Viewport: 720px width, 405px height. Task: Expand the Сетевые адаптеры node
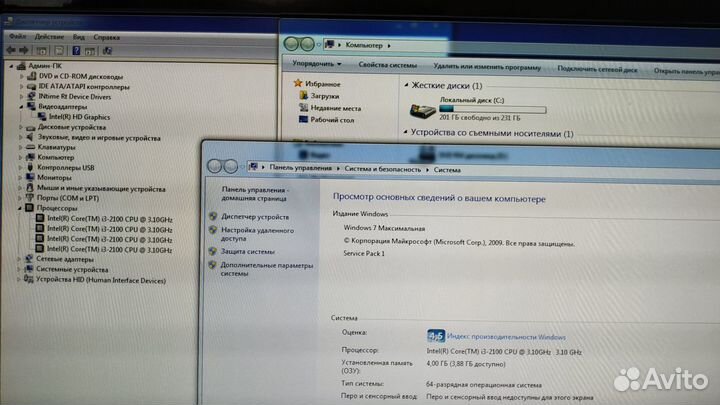tap(20, 259)
